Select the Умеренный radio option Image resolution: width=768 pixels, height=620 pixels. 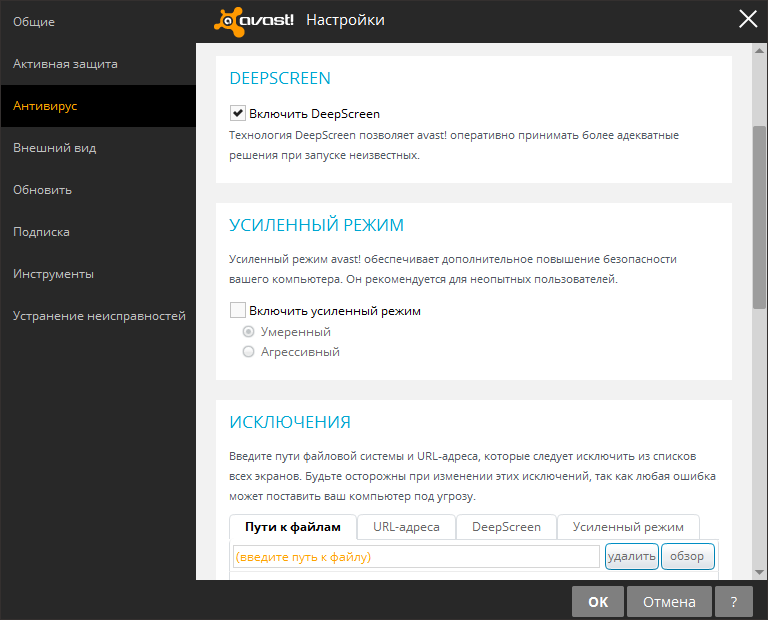249,332
